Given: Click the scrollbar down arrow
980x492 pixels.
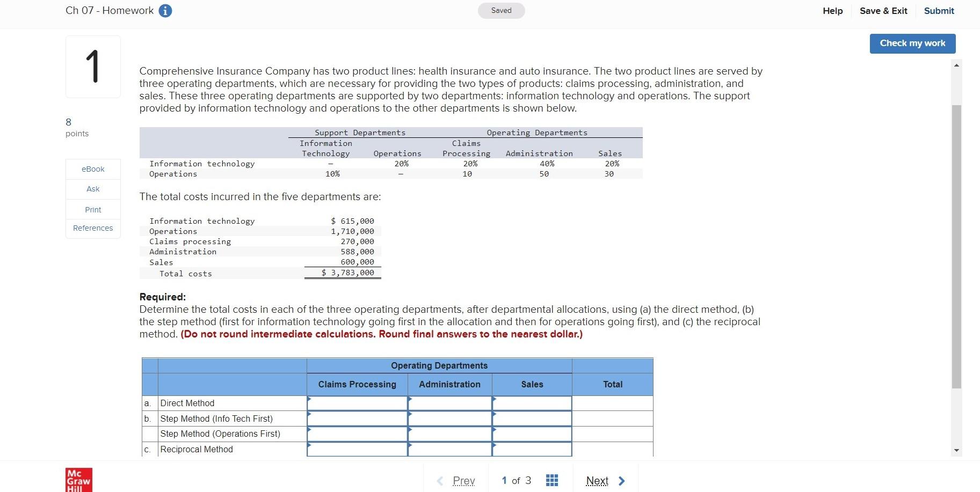Looking at the screenshot, I should pos(956,450).
